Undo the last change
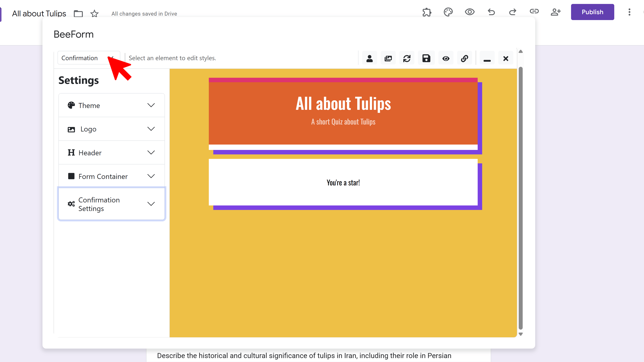644x362 pixels. click(491, 12)
